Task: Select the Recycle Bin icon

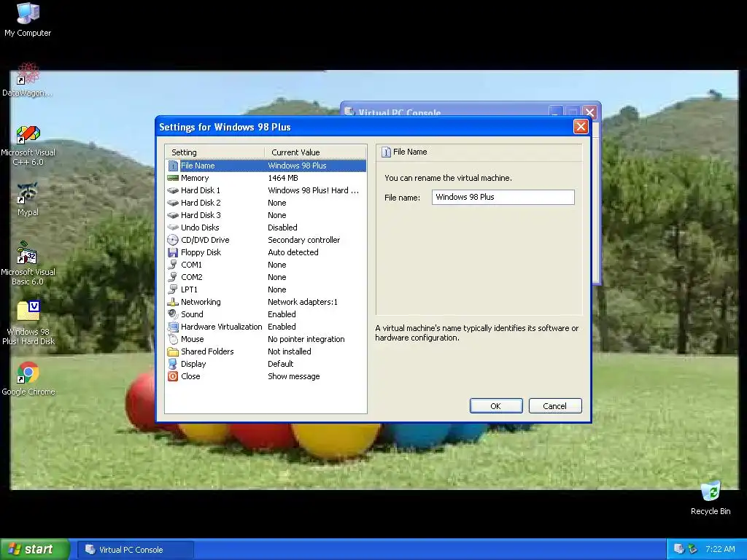Action: click(x=711, y=498)
